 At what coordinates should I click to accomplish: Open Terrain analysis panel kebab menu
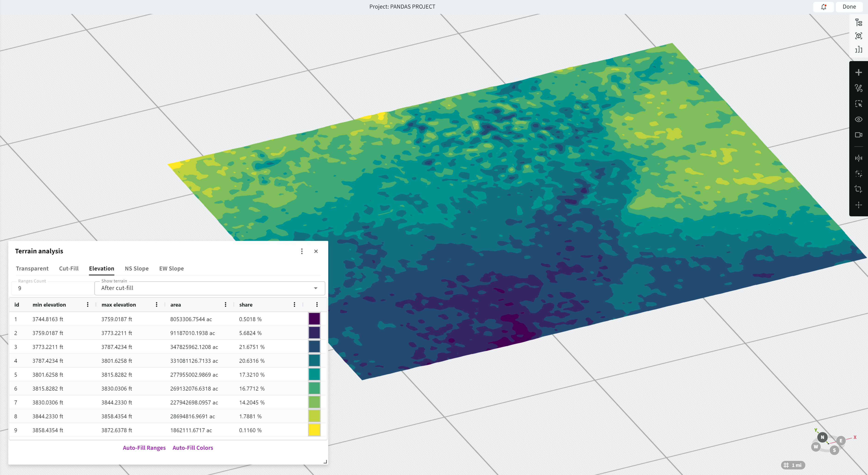(302, 251)
